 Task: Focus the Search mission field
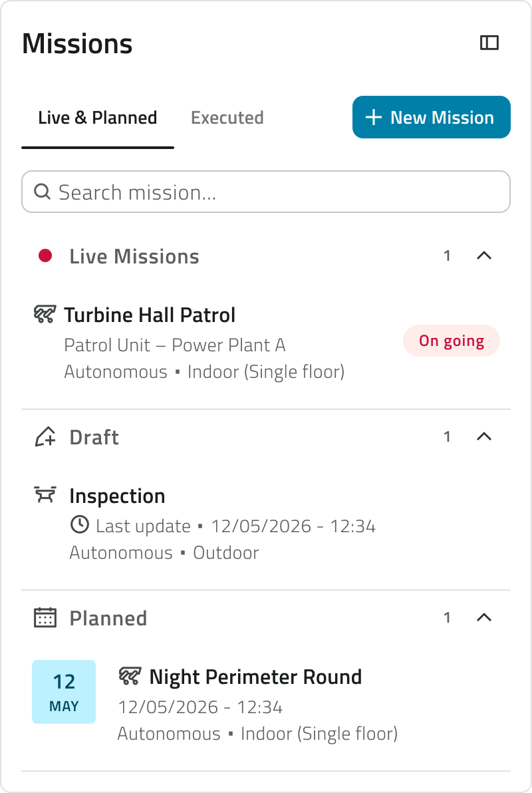(266, 192)
